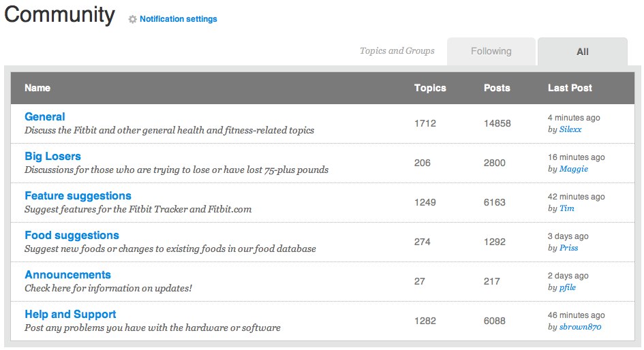644x350 pixels.
Task: Open the Big Losers forum
Action: pos(52,157)
